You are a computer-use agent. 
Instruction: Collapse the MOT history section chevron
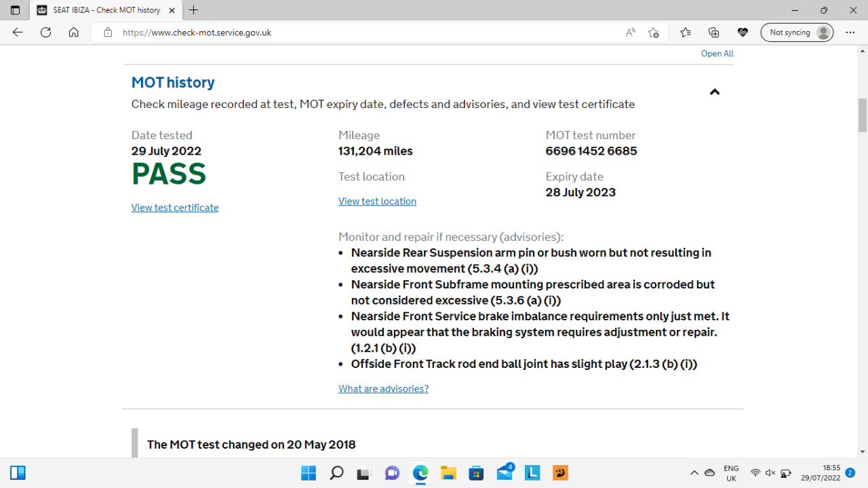point(714,92)
